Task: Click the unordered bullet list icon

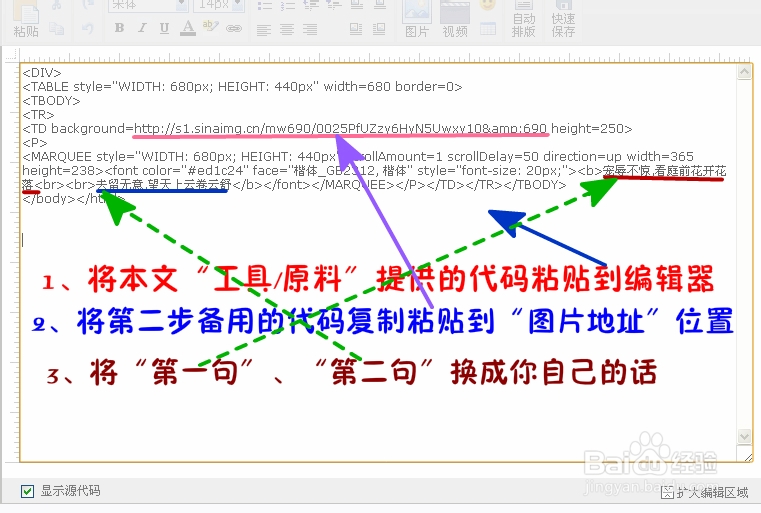Action: [265, 5]
